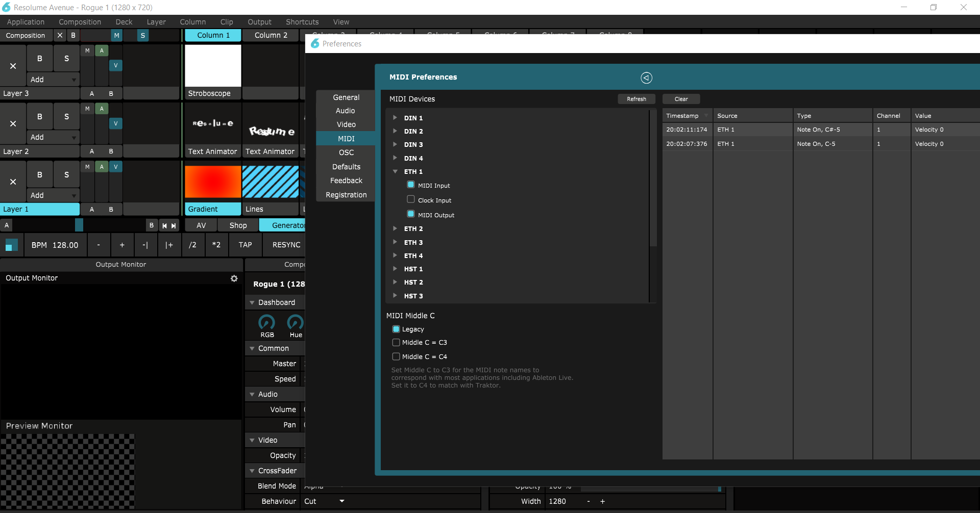The image size is (980, 513).
Task: Open the Output Monitor gear settings
Action: point(234,278)
